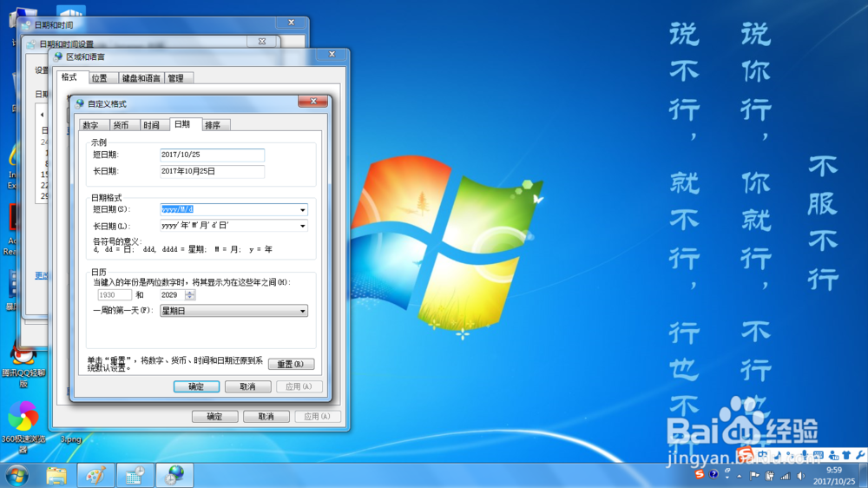Screen dimensions: 868x488
Task: Open the 一周的第一天 dropdown showing 星期日
Action: (x=233, y=311)
